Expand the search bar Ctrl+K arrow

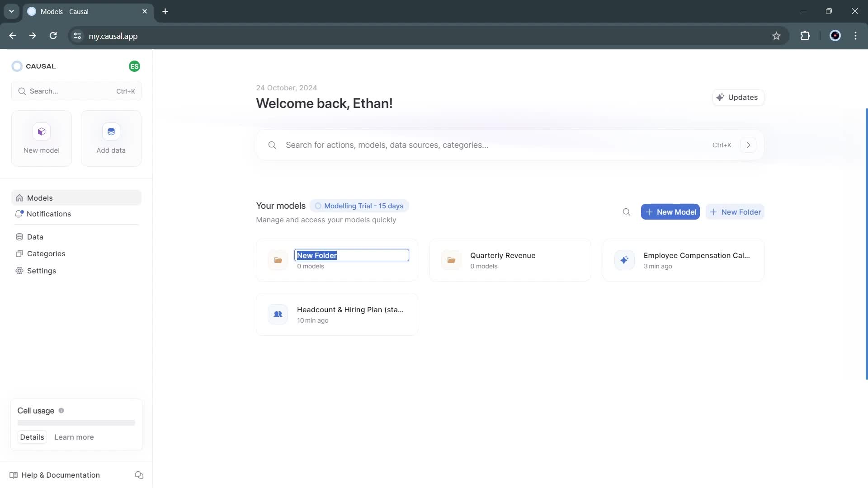point(750,145)
